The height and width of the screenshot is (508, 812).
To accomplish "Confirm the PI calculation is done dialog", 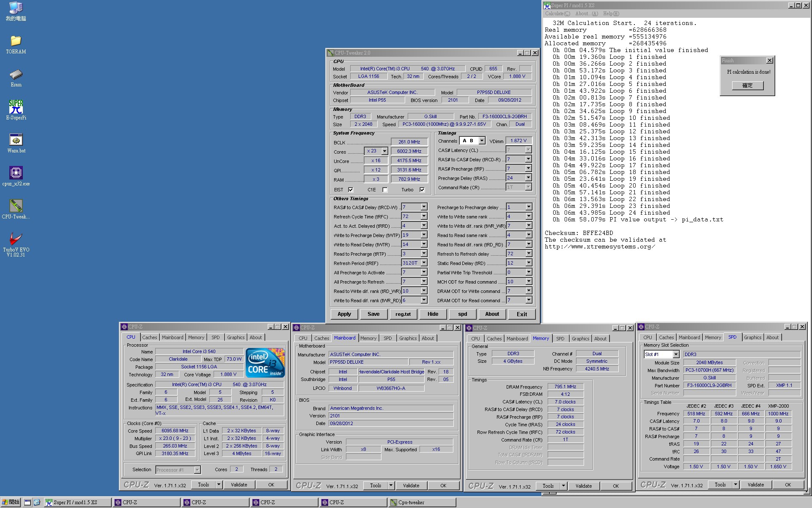I will (x=747, y=86).
